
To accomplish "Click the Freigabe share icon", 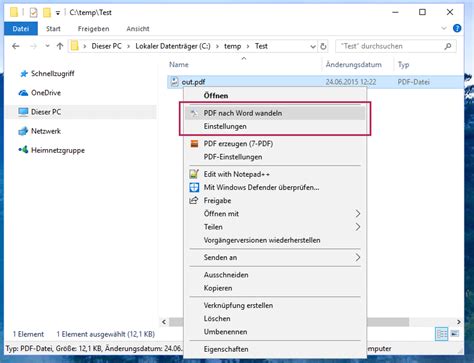I will [x=194, y=200].
